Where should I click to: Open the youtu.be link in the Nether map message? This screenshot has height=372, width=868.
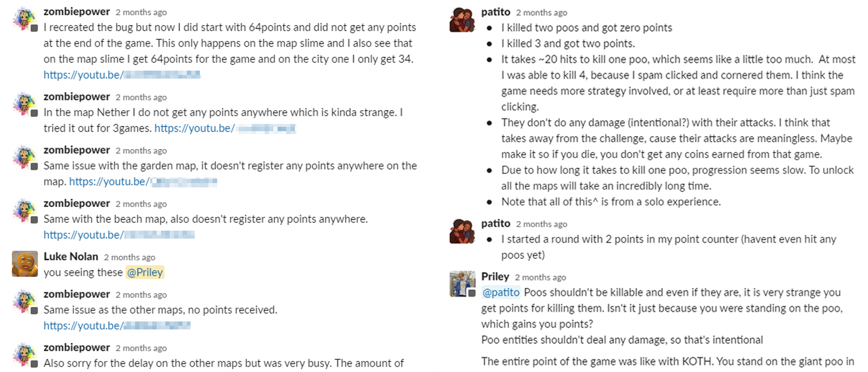point(225,128)
